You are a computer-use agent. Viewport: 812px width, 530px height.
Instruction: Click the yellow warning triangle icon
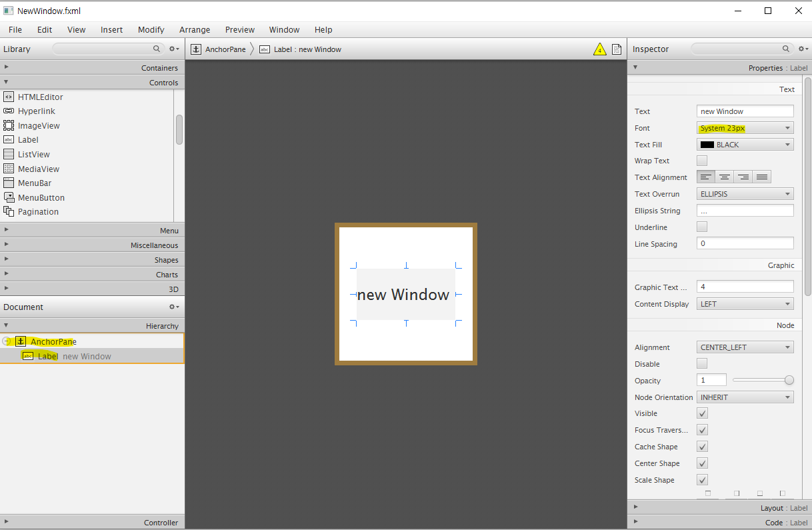599,49
